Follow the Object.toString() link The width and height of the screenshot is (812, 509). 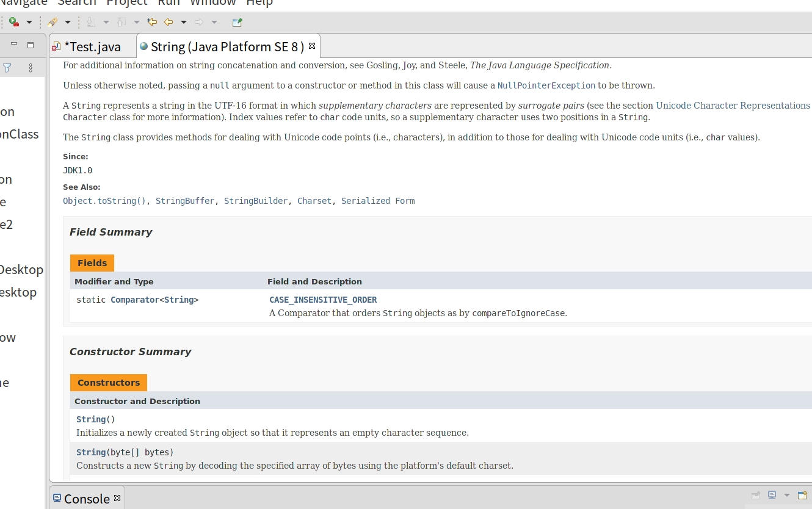[104, 201]
